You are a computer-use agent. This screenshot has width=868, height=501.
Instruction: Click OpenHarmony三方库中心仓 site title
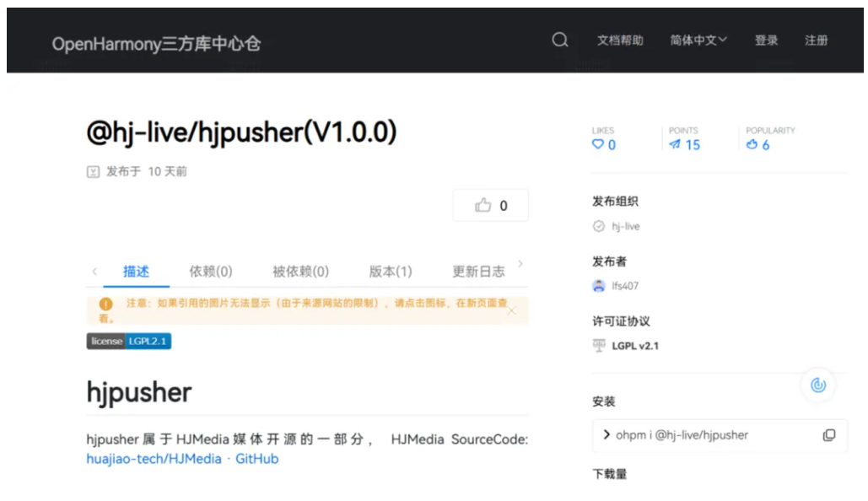coord(156,44)
